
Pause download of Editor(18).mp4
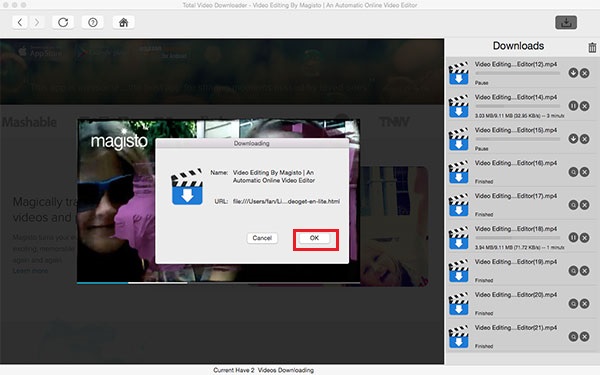[x=573, y=238]
